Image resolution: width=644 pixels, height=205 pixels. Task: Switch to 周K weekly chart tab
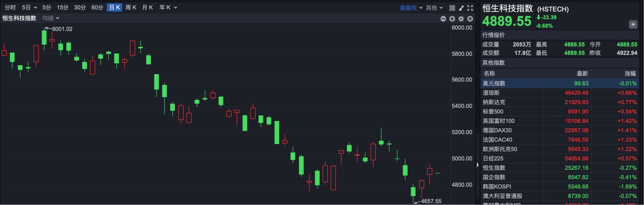coord(131,7)
